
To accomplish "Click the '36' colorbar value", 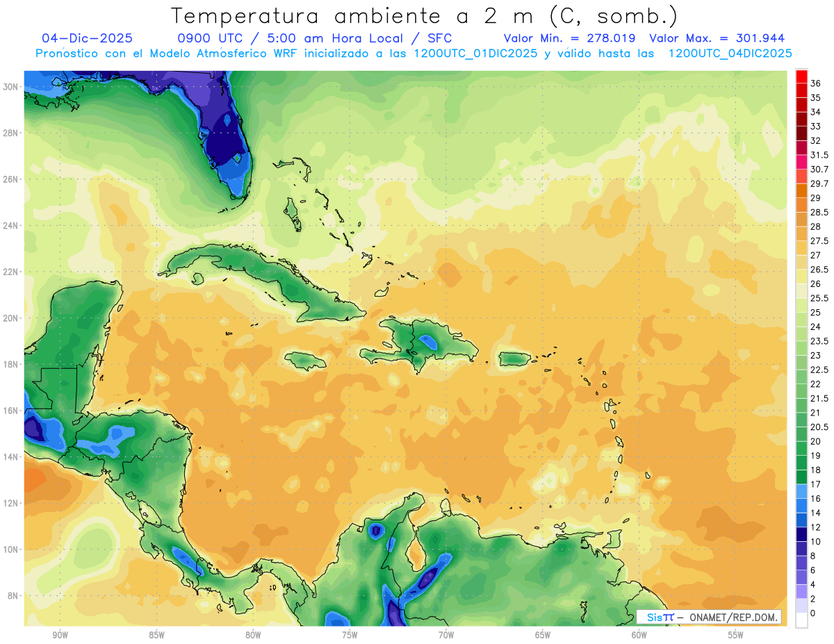I will pos(816,83).
